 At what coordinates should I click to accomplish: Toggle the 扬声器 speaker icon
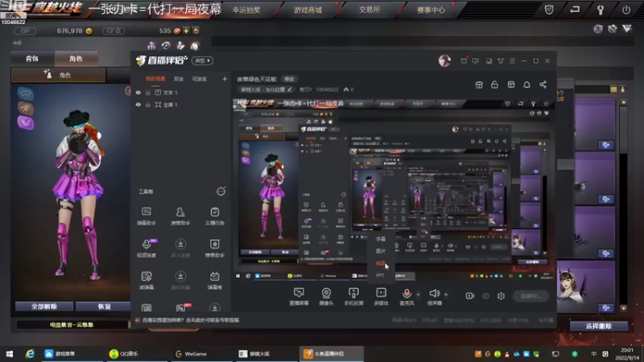click(434, 293)
